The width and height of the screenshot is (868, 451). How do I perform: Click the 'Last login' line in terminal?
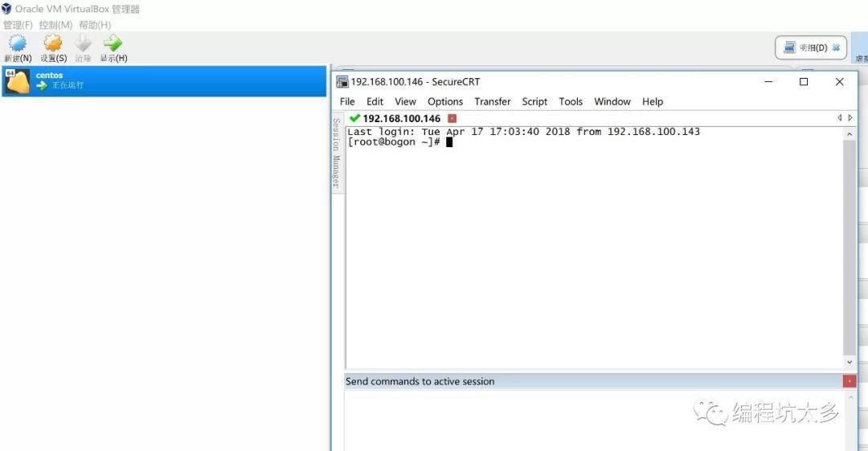pos(524,132)
